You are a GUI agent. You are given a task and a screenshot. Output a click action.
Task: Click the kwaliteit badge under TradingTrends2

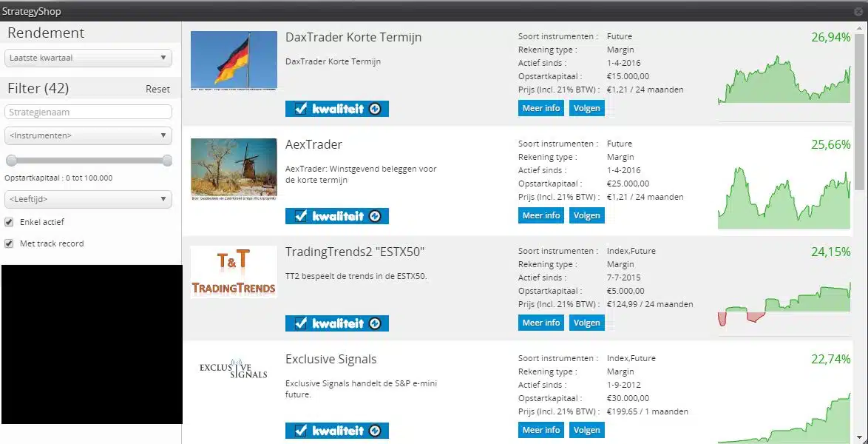point(336,323)
